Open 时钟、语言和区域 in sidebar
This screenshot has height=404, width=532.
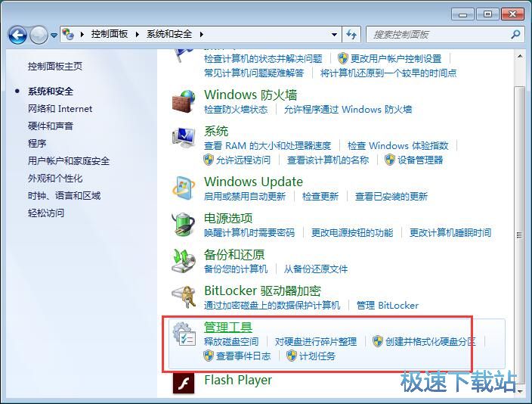(64, 196)
